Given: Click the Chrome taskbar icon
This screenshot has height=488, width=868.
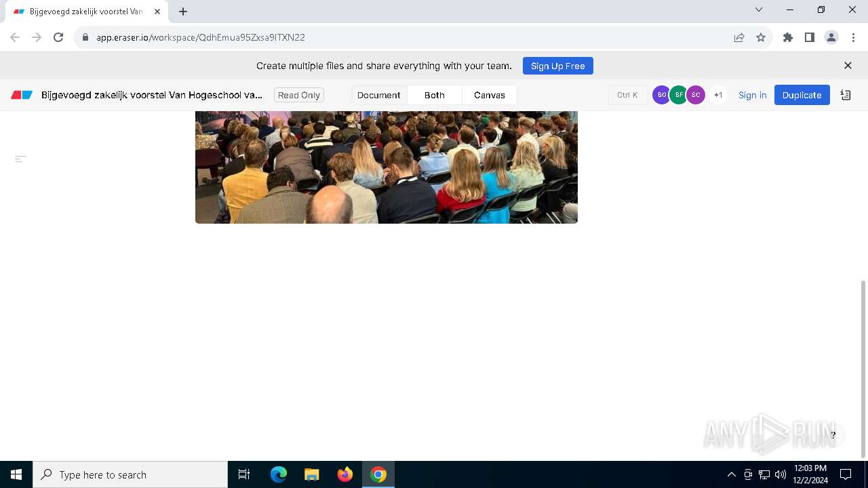Looking at the screenshot, I should (x=378, y=474).
